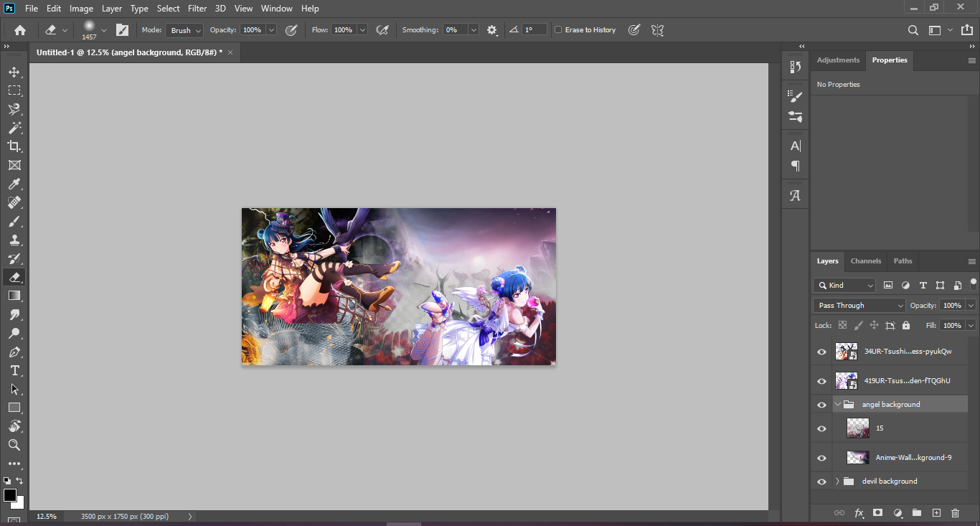The image size is (980, 526).
Task: Select the Smudge tool
Action: click(x=14, y=314)
